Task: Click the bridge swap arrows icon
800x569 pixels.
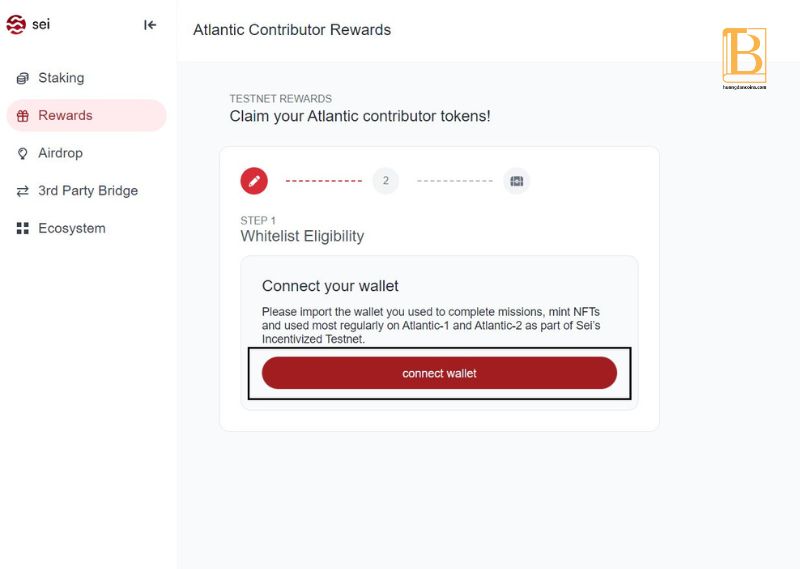Action: pyautogui.click(x=22, y=191)
